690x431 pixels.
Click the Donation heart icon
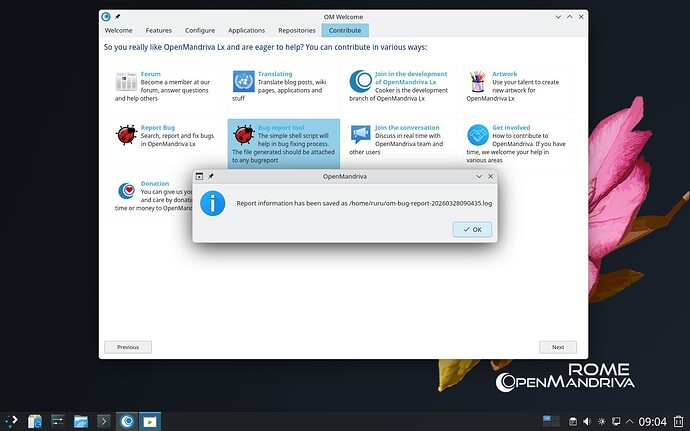click(x=127, y=191)
